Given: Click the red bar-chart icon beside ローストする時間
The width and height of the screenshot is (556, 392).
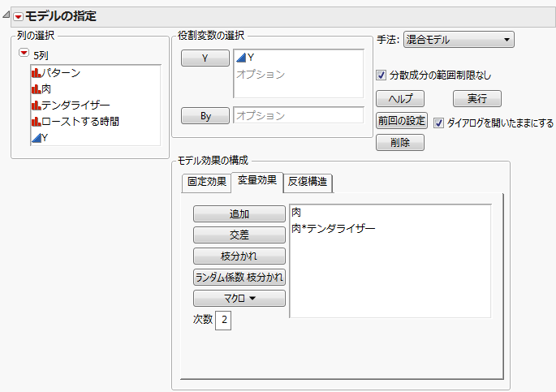Looking at the screenshot, I should pos(37,122).
